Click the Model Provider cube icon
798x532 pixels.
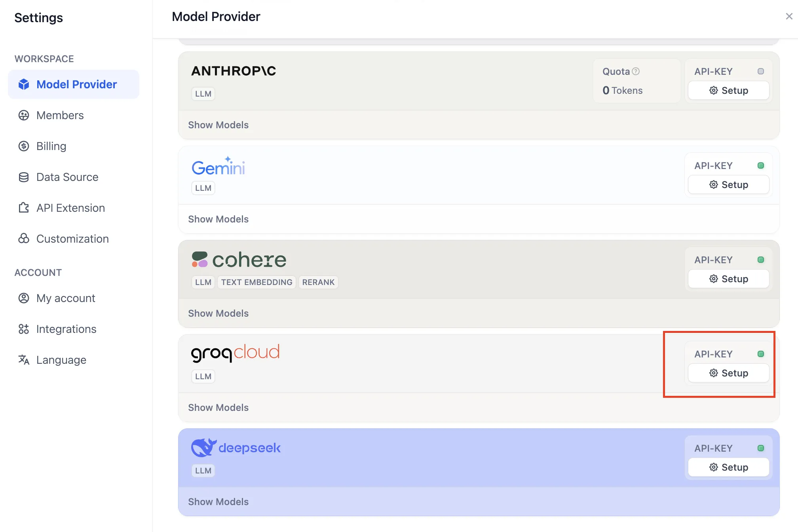tap(24, 84)
